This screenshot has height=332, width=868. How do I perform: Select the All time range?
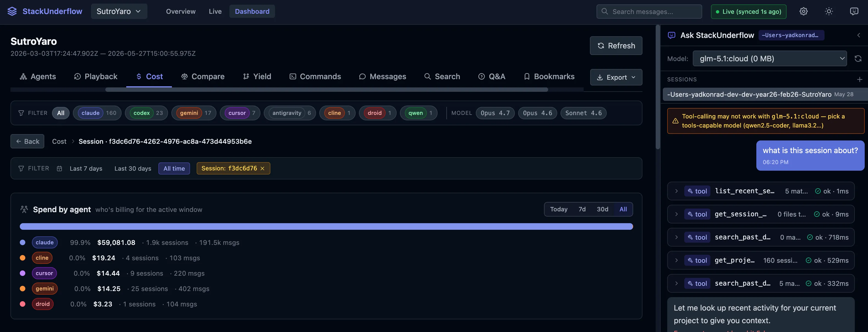pyautogui.click(x=174, y=168)
